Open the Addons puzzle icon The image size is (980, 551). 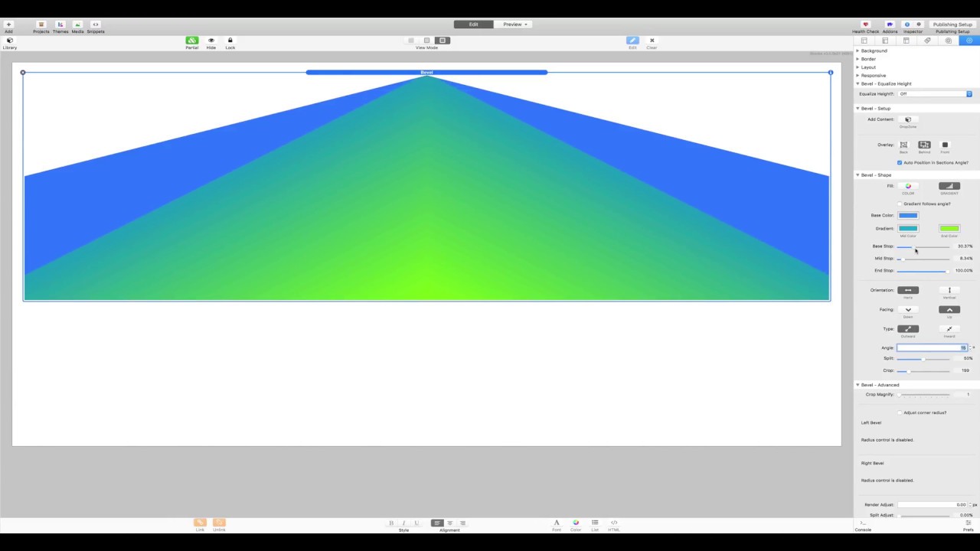[x=890, y=24]
